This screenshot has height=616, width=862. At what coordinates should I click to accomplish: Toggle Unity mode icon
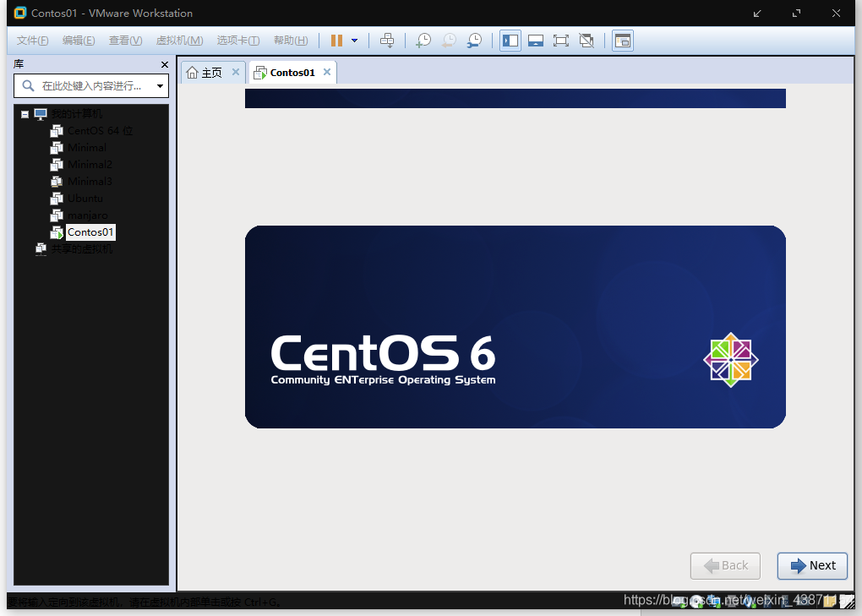click(x=586, y=40)
